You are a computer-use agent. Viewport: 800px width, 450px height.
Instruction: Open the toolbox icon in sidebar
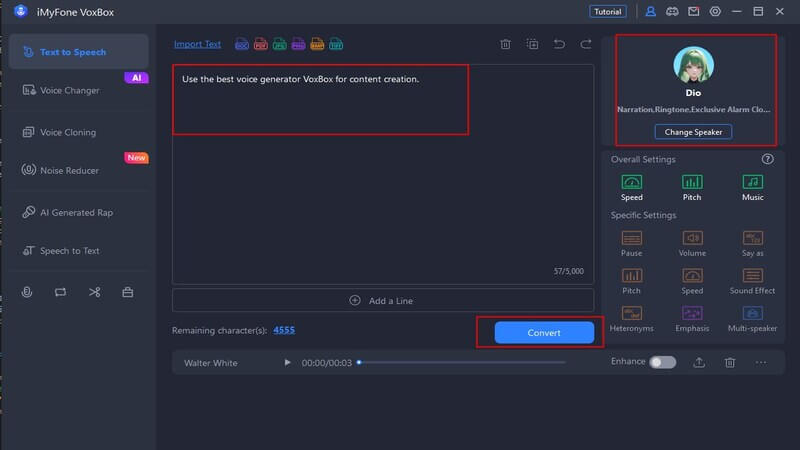128,292
